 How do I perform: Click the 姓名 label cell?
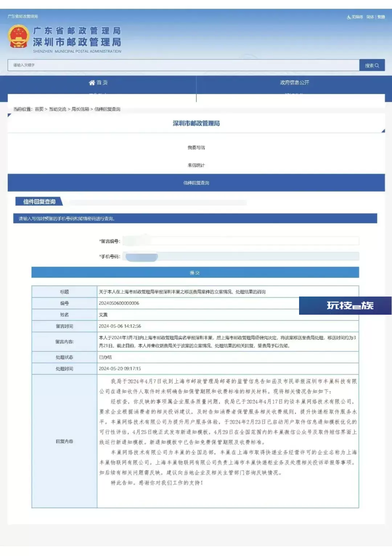(64, 315)
